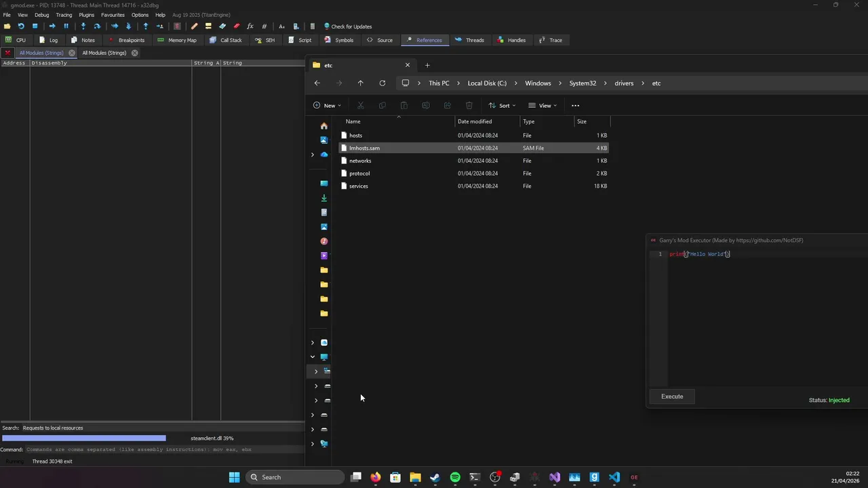This screenshot has height=488, width=868.
Task: Open the Tracing menu
Action: coord(64,15)
